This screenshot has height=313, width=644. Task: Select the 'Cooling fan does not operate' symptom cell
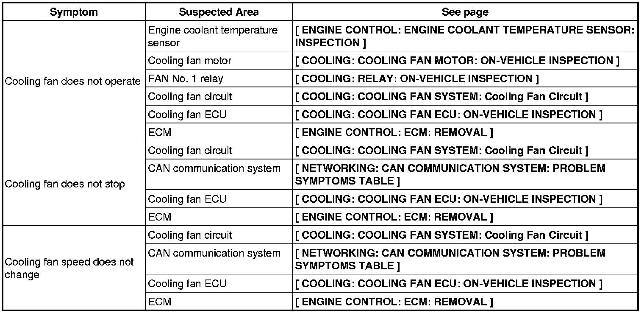coord(72,81)
